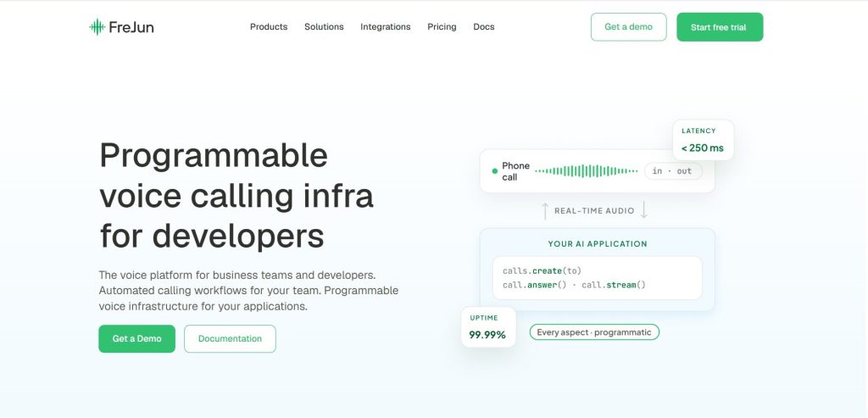The image size is (868, 418).
Task: Click the up arrow beside REAL-TIME AUDIO
Action: (x=545, y=211)
